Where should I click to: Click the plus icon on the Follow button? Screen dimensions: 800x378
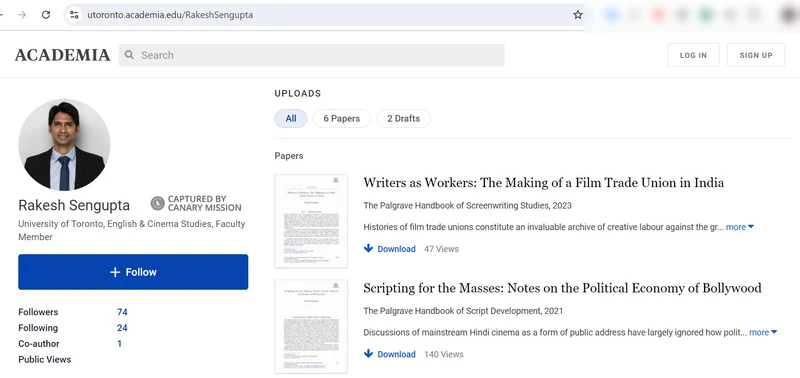[x=115, y=272]
